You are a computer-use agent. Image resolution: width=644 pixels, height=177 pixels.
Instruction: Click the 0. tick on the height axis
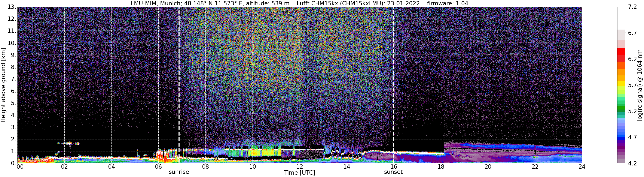pyautogui.click(x=13, y=163)
